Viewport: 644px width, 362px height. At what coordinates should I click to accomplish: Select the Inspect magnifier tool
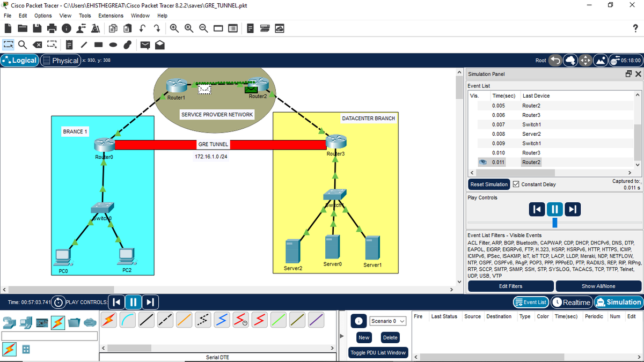tap(23, 45)
